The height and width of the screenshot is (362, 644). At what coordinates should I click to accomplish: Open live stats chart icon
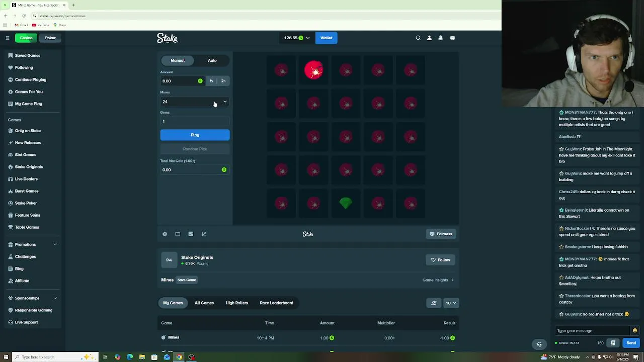pyautogui.click(x=191, y=234)
